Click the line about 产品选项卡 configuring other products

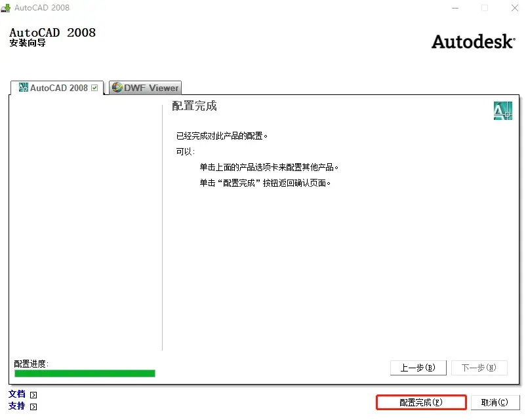point(269,167)
